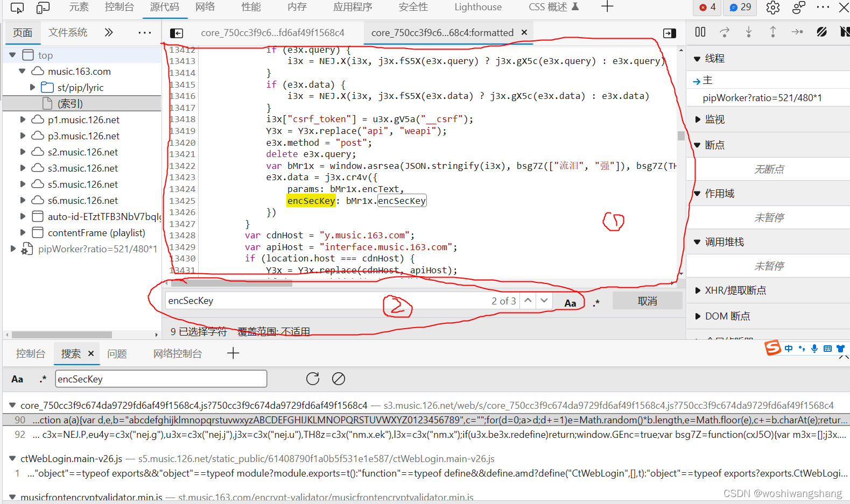The height and width of the screenshot is (504, 850).
Task: Open line 92 search result
Action: pyautogui.click(x=425, y=434)
